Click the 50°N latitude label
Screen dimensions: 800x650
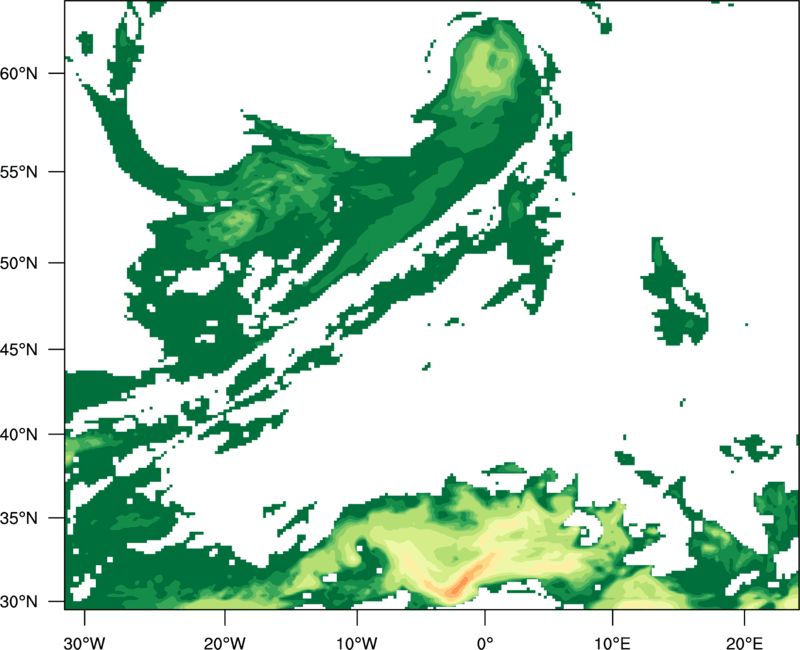tap(19, 263)
